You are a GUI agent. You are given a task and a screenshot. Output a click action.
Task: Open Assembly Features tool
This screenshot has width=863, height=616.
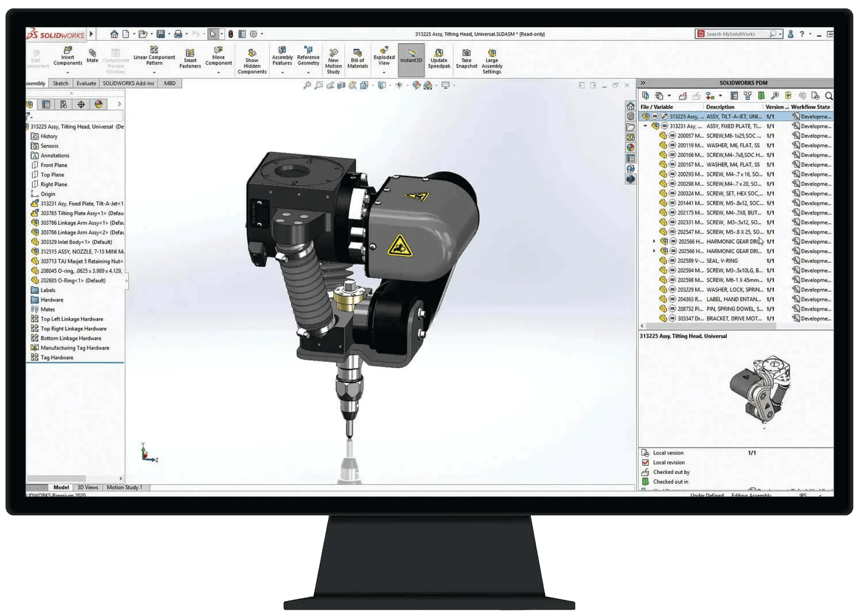tap(282, 56)
